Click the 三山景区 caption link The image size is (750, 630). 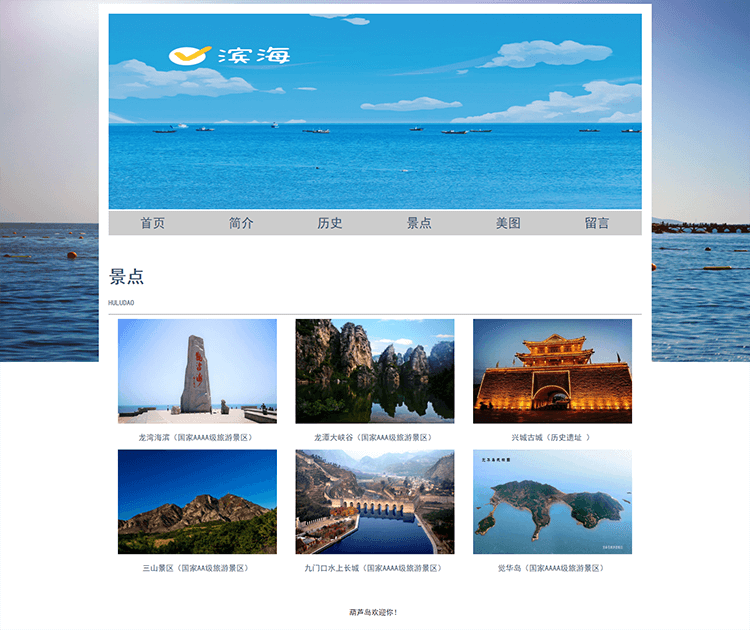click(197, 568)
